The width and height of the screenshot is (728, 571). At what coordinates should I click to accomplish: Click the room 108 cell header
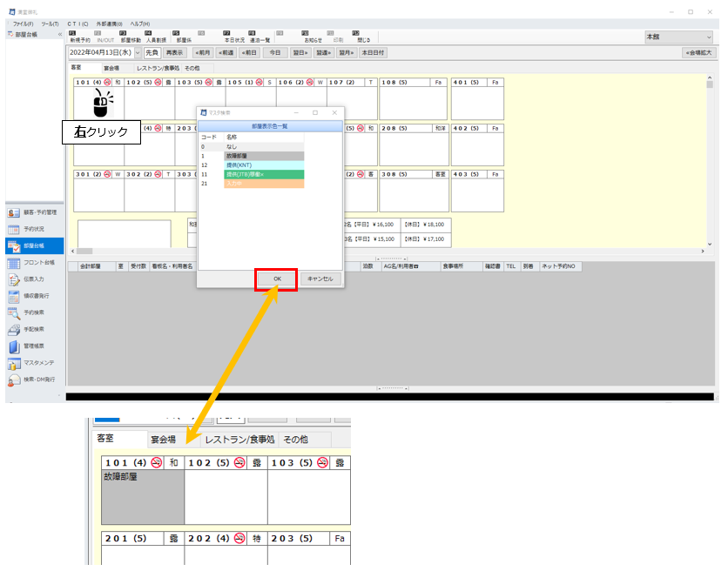[x=413, y=82]
